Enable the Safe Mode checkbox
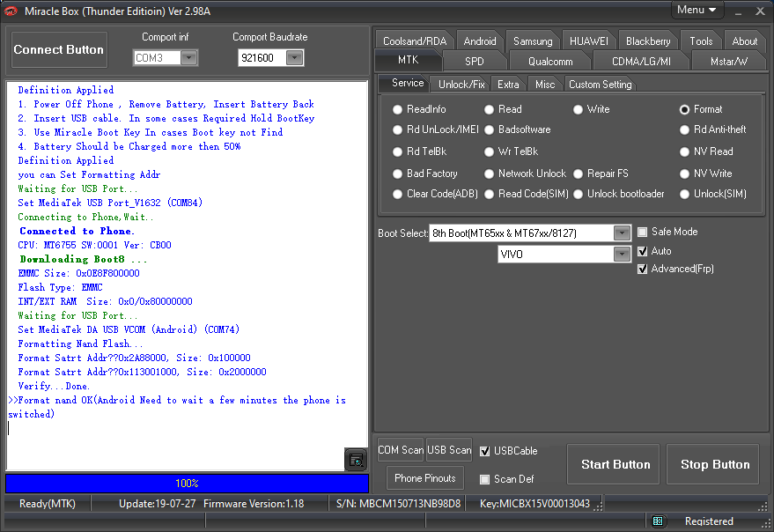This screenshot has width=774, height=532. (x=643, y=233)
